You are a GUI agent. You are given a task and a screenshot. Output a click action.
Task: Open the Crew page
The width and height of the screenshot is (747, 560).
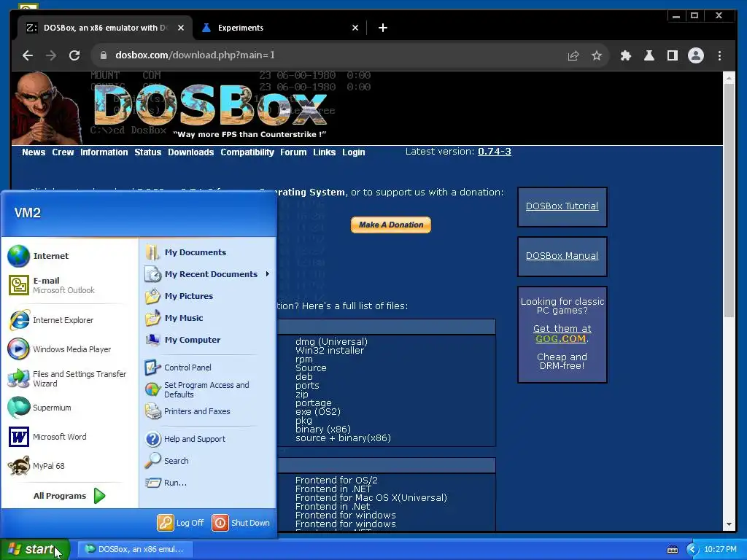click(x=63, y=152)
